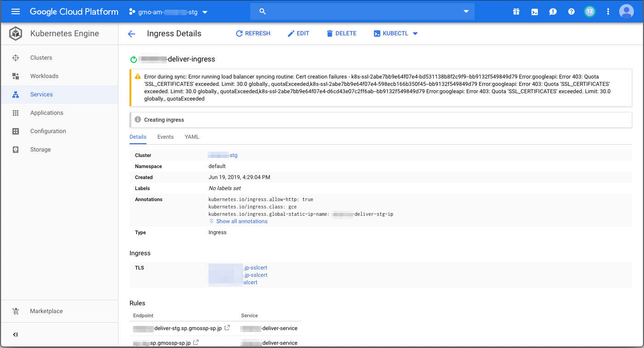Image resolution: width=644 pixels, height=348 pixels.
Task: Switch to the Events tab
Action: (x=165, y=137)
